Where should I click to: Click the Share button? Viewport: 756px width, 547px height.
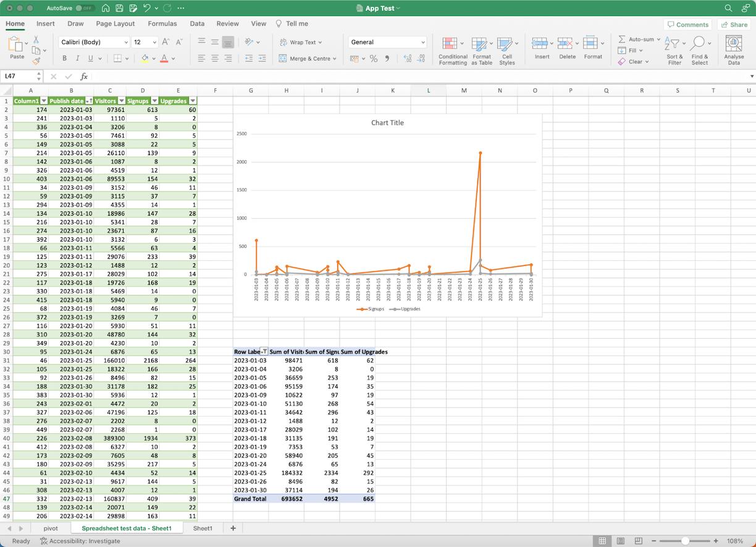tap(734, 25)
